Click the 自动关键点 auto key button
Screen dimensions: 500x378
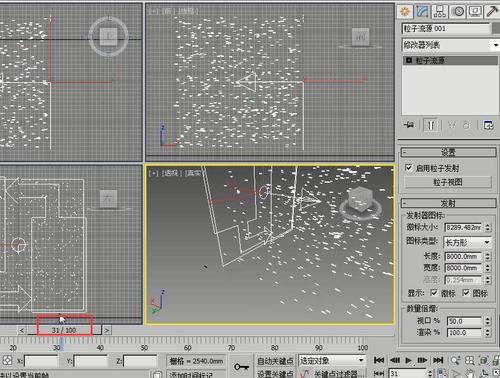[x=275, y=361]
